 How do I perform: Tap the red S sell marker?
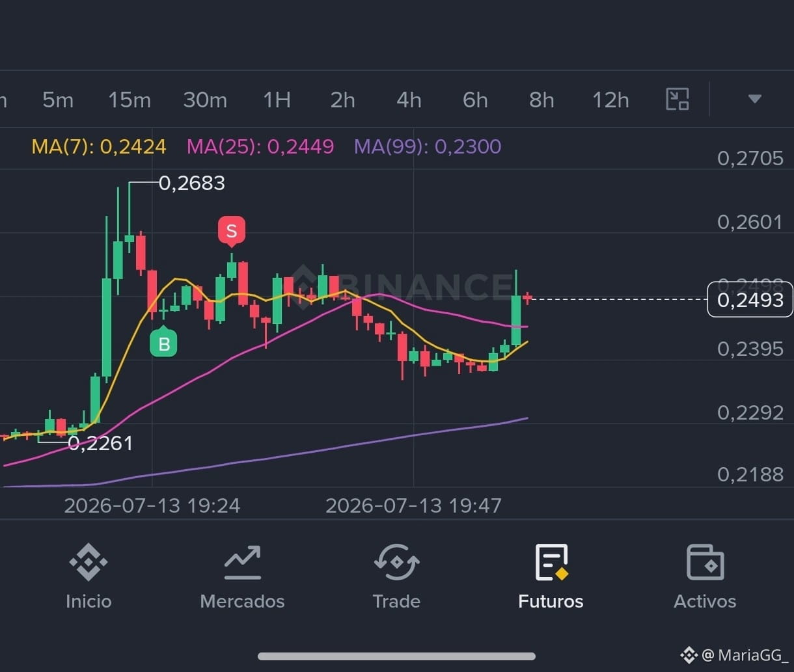click(x=232, y=231)
